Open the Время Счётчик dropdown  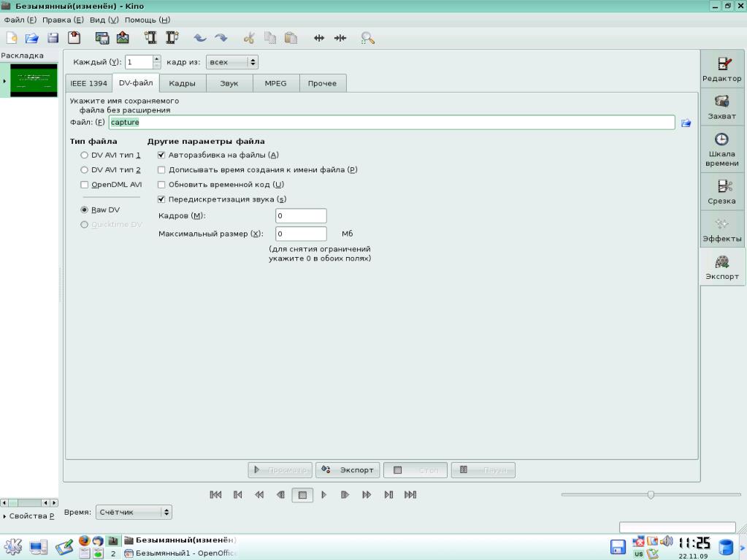134,512
